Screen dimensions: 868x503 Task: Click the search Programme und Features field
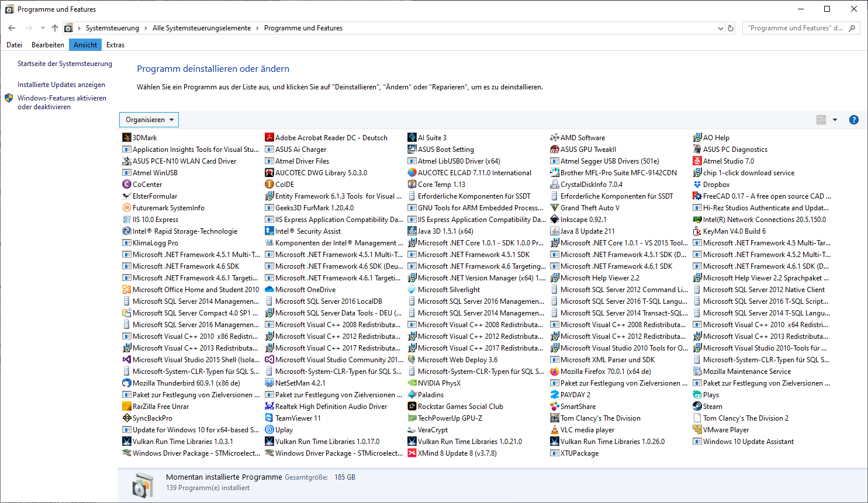coord(801,28)
